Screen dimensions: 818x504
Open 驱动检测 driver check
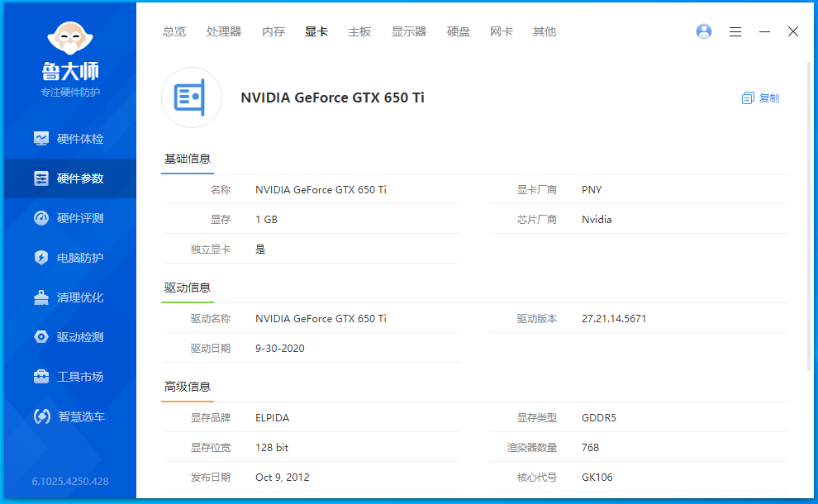click(69, 337)
